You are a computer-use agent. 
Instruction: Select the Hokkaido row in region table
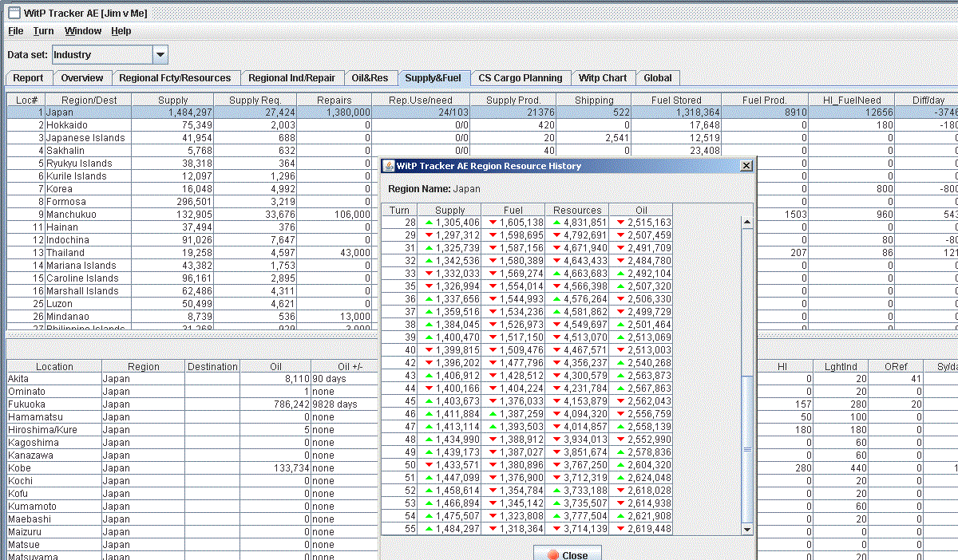(67, 125)
